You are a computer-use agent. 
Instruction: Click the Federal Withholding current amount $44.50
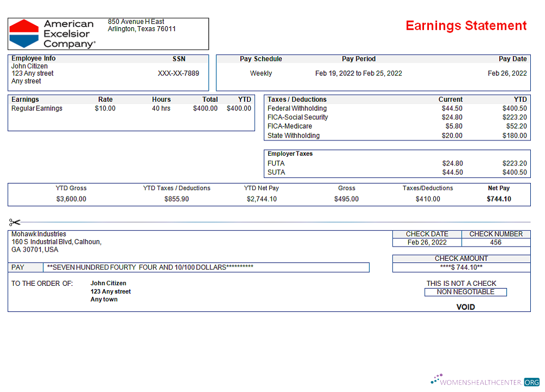click(x=452, y=108)
